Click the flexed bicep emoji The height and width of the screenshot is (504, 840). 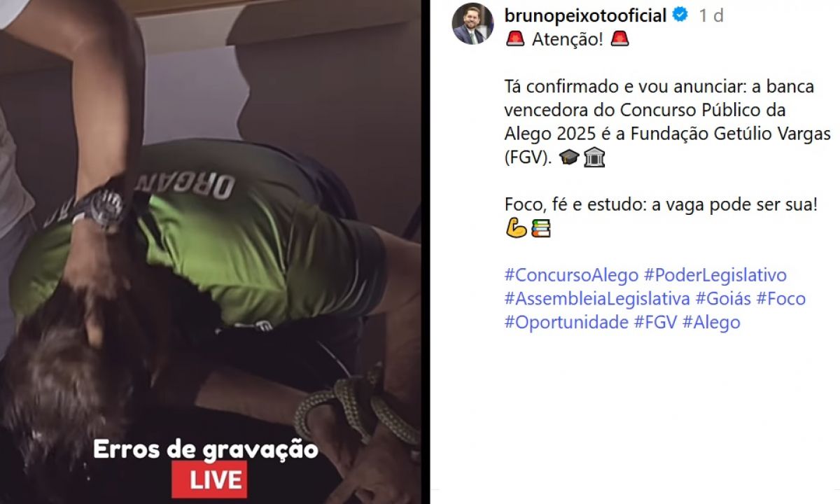tap(515, 229)
